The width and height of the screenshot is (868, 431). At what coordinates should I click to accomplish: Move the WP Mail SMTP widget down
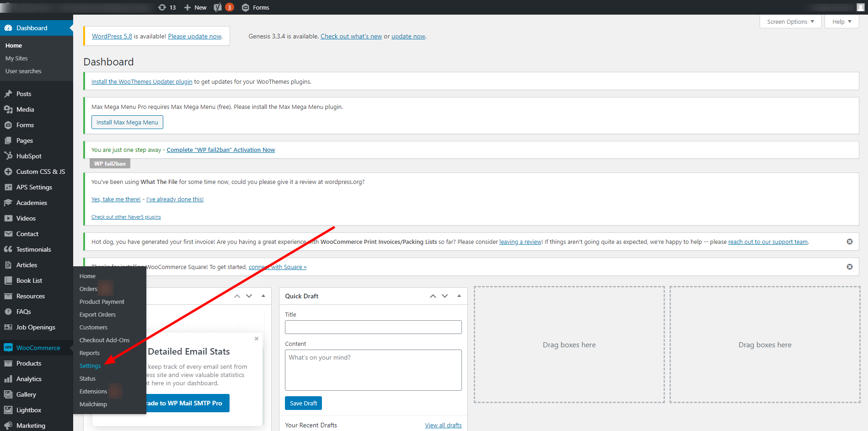click(249, 296)
